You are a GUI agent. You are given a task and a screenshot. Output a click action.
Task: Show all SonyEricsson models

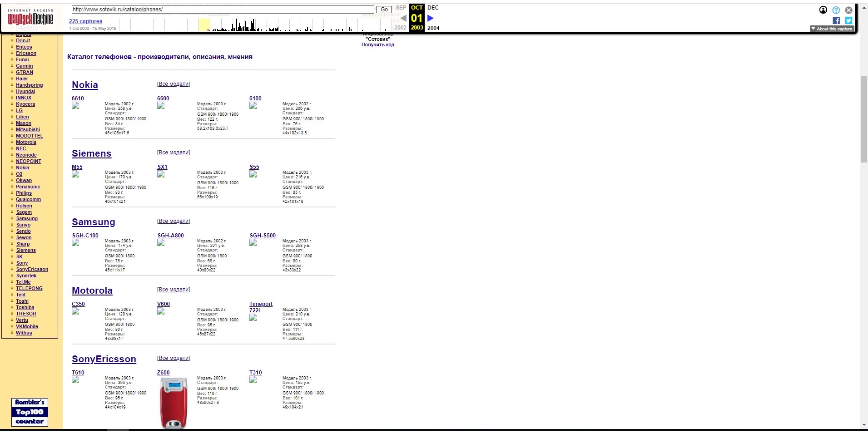174,358
